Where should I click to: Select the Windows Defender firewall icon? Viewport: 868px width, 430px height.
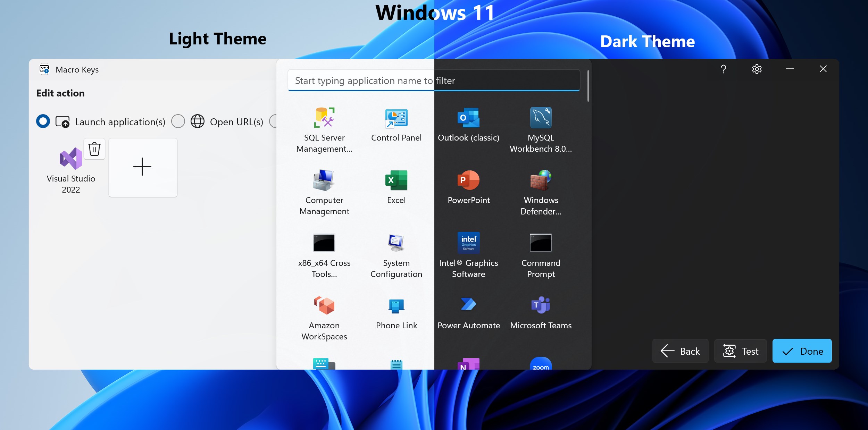541,180
